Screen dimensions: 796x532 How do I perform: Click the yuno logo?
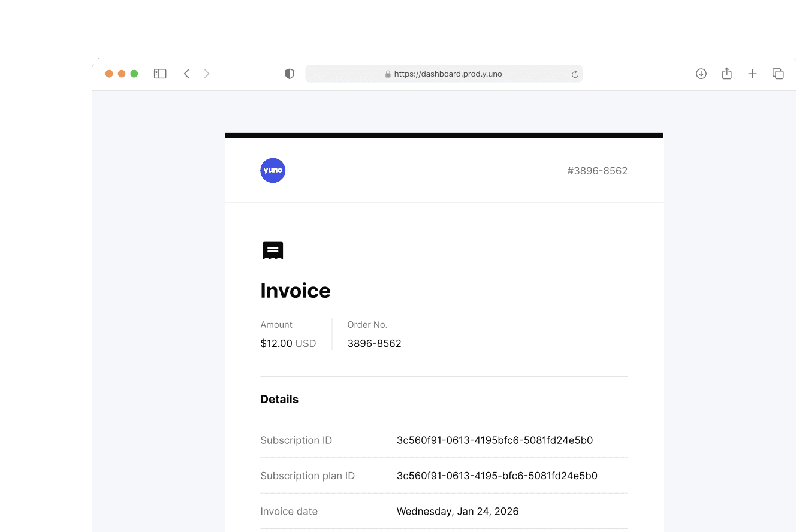[x=273, y=170]
